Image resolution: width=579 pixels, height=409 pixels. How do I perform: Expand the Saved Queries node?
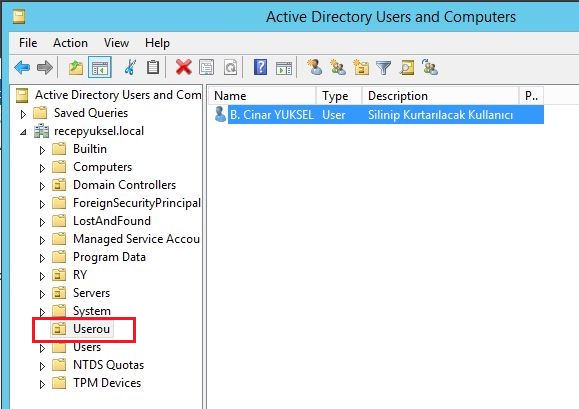point(23,114)
